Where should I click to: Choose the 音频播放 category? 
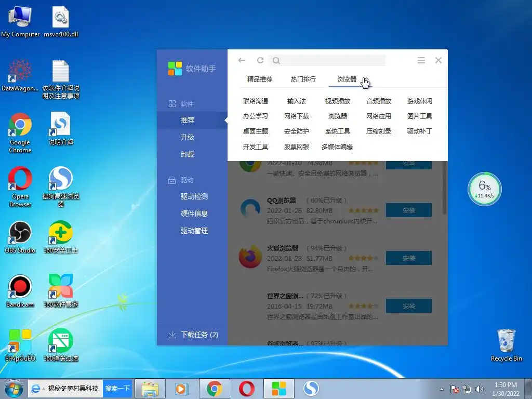click(x=379, y=101)
